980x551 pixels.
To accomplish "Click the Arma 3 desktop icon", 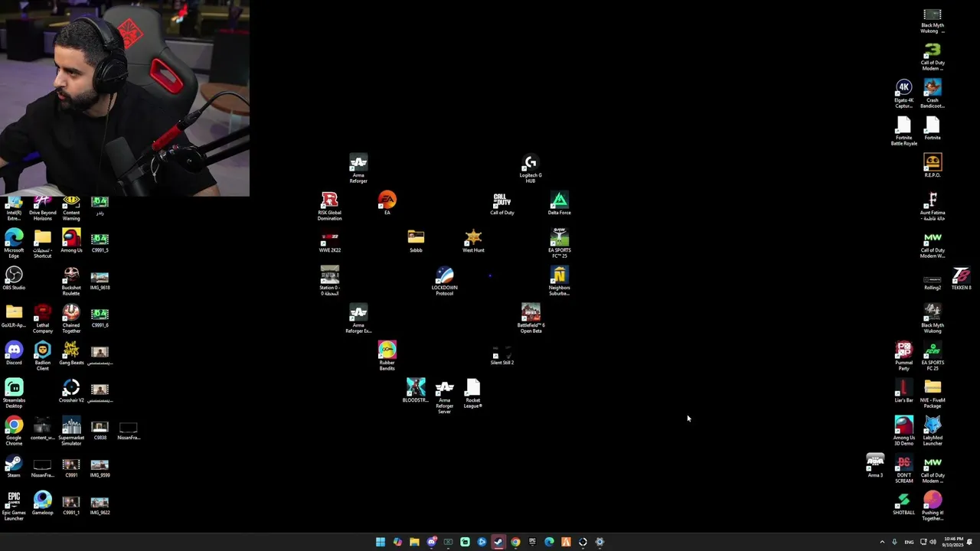I will click(875, 465).
